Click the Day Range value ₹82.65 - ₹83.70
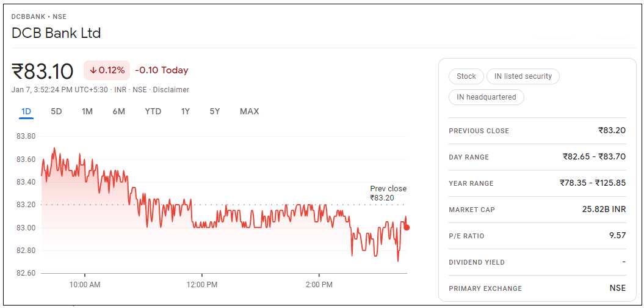Image resolution: width=644 pixels, height=308 pixels. (595, 156)
